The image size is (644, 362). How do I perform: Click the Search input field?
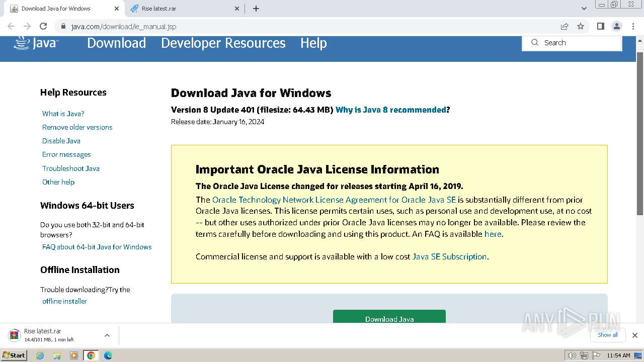click(x=572, y=43)
